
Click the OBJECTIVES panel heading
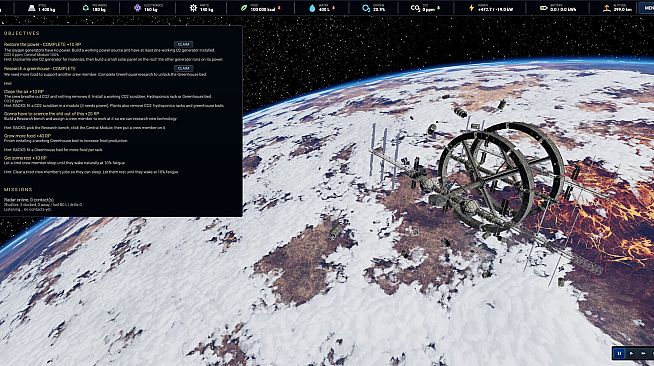point(22,33)
